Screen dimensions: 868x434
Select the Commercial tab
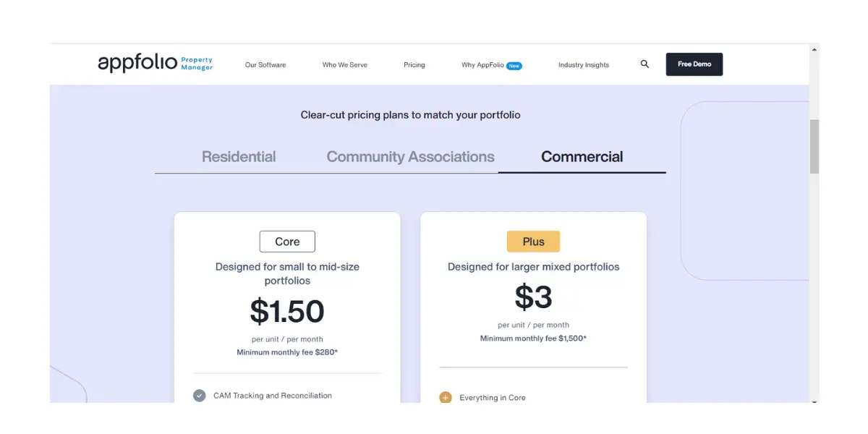click(582, 156)
